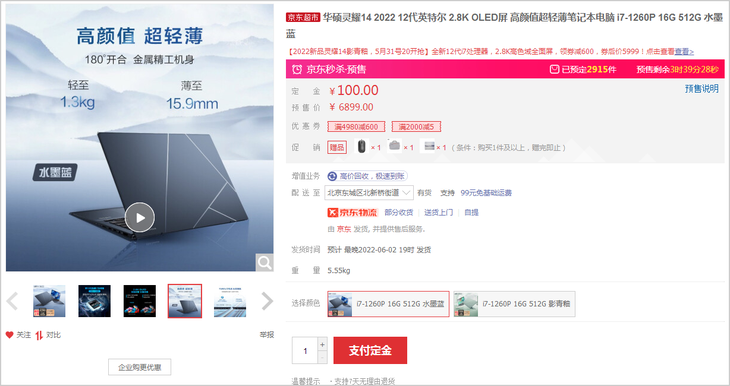Image resolution: width=730 pixels, height=386 pixels.
Task: Play the product video
Action: click(140, 217)
